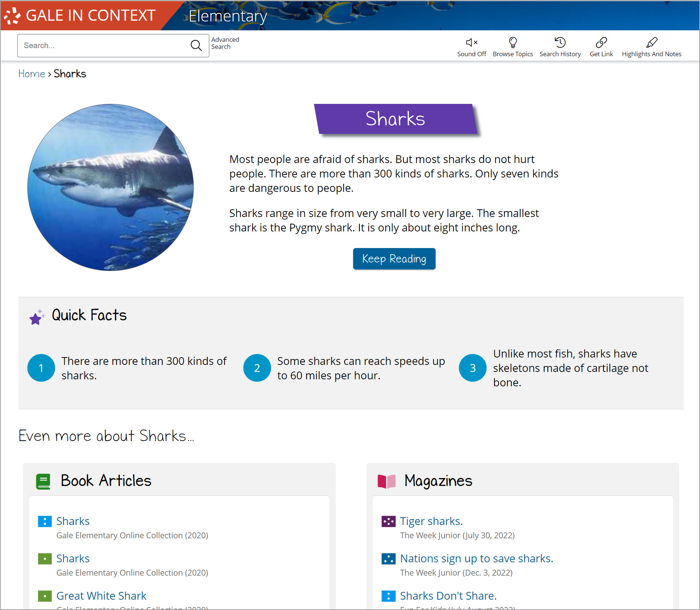Toggle the Sound Off speaker icon
The width and height of the screenshot is (700, 610).
(x=471, y=43)
